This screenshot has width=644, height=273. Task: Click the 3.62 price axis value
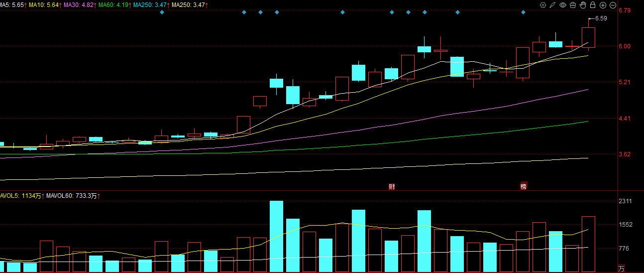(x=625, y=154)
